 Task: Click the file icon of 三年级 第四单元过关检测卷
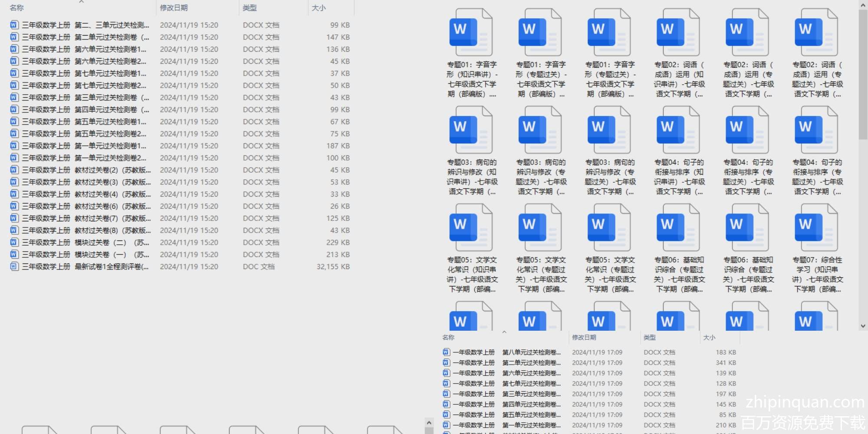tap(14, 109)
